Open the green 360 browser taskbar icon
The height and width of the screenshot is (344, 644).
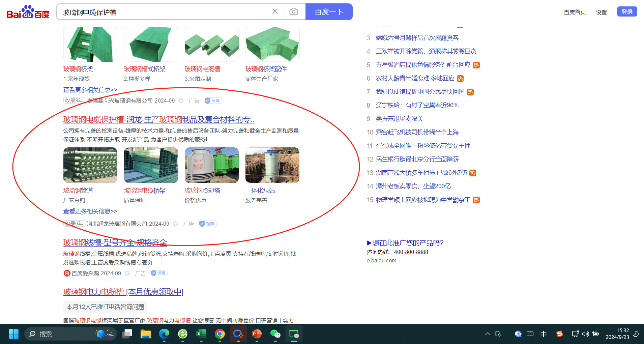183,334
